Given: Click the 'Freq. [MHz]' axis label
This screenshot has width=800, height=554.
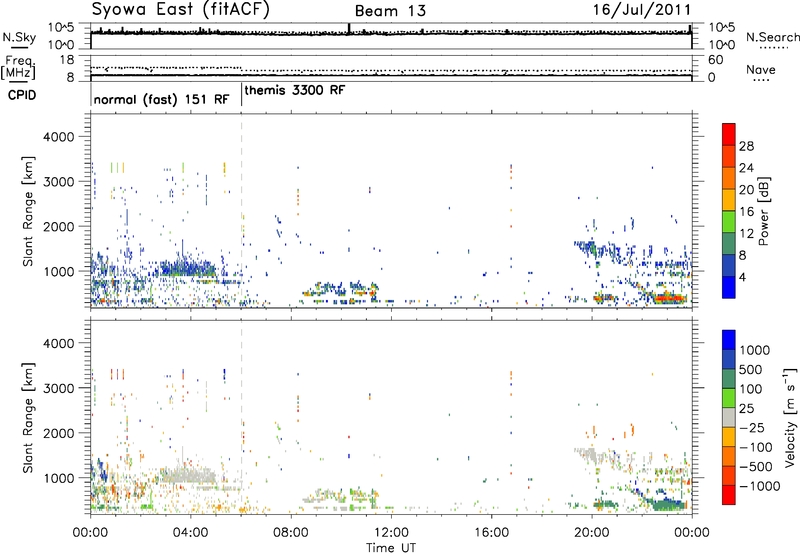Looking at the screenshot, I should (x=18, y=67).
